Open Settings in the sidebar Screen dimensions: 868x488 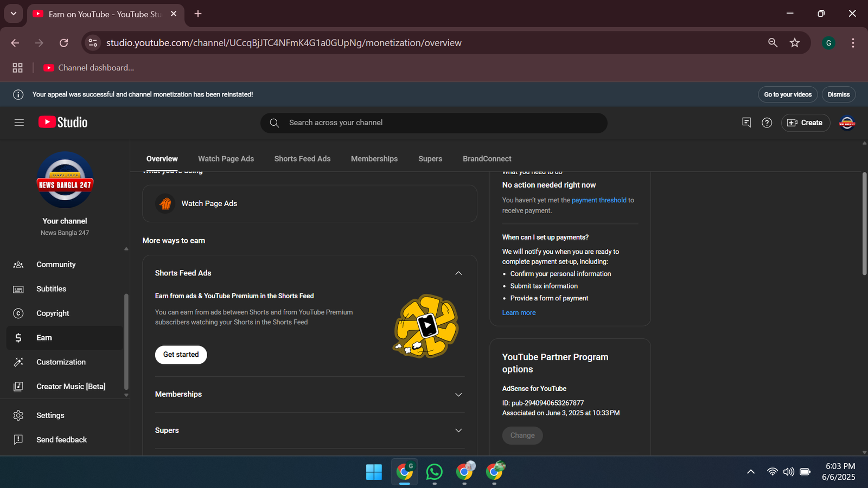[x=65, y=415]
